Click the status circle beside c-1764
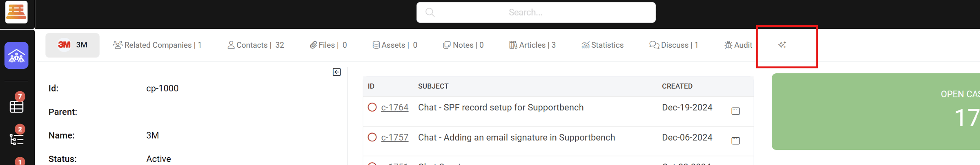The height and width of the screenshot is (165, 980). coord(372,107)
